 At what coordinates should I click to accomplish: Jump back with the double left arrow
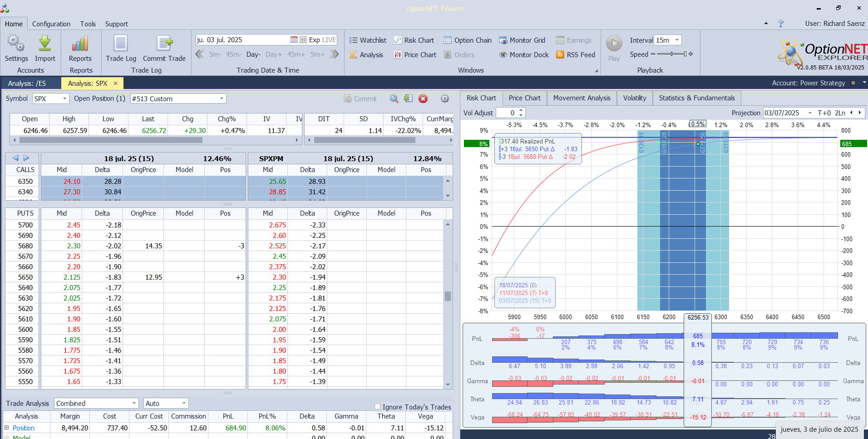click(x=199, y=54)
